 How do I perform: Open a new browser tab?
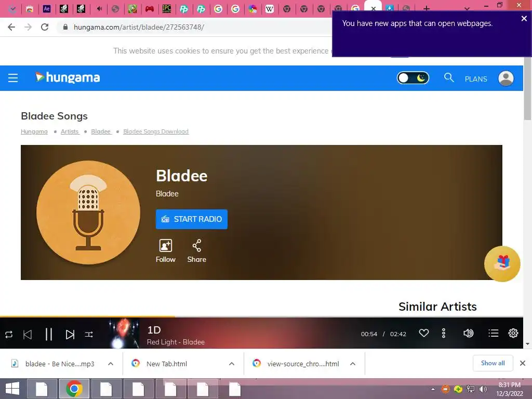[x=427, y=8]
